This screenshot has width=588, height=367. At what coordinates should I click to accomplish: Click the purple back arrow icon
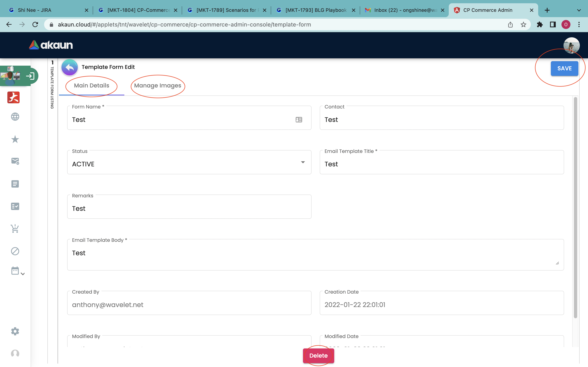pos(69,67)
